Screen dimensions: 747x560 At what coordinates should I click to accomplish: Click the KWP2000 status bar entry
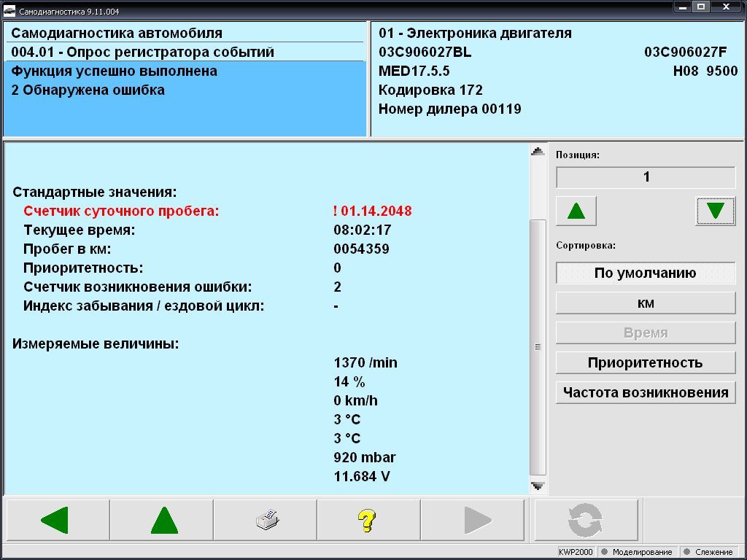[x=576, y=552]
